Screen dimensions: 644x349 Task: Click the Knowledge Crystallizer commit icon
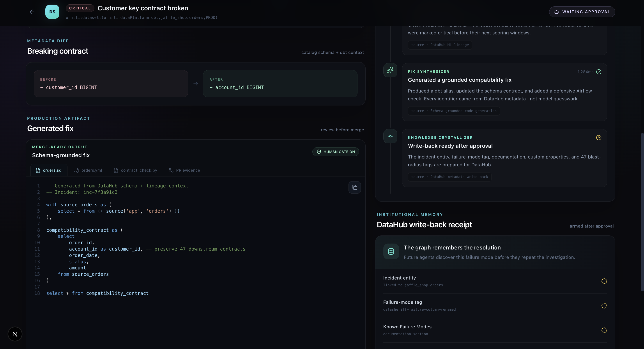click(390, 136)
